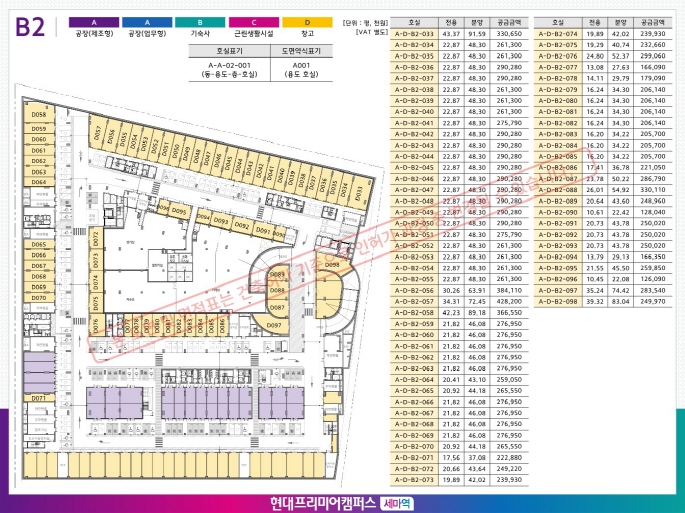Image resolution: width=685 pixels, height=513 pixels.
Task: Click the purple A 공장(제조형) legend swatch
Action: 94,21
